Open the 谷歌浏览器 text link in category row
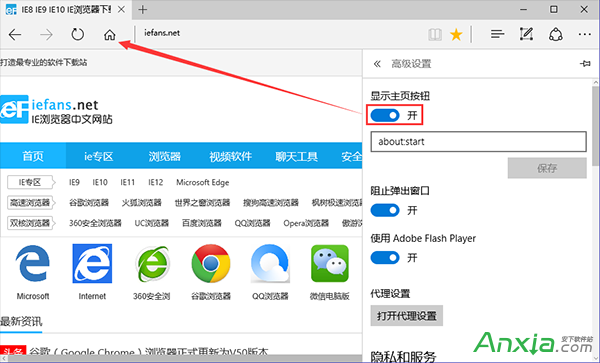 89,203
